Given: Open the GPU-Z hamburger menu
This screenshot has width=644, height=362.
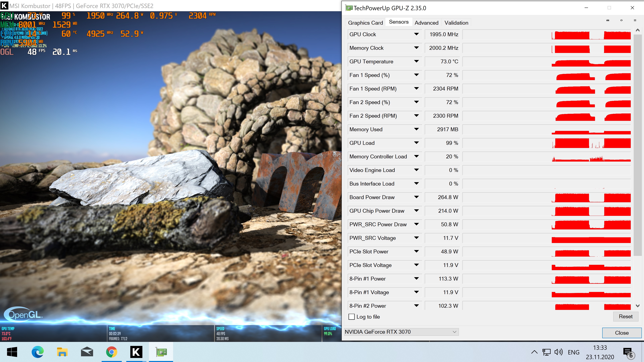Looking at the screenshot, I should click(x=635, y=20).
